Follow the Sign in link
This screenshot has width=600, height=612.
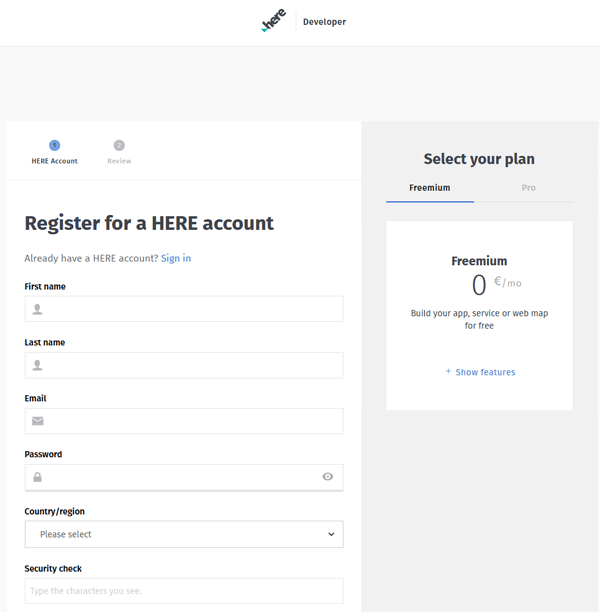point(176,258)
